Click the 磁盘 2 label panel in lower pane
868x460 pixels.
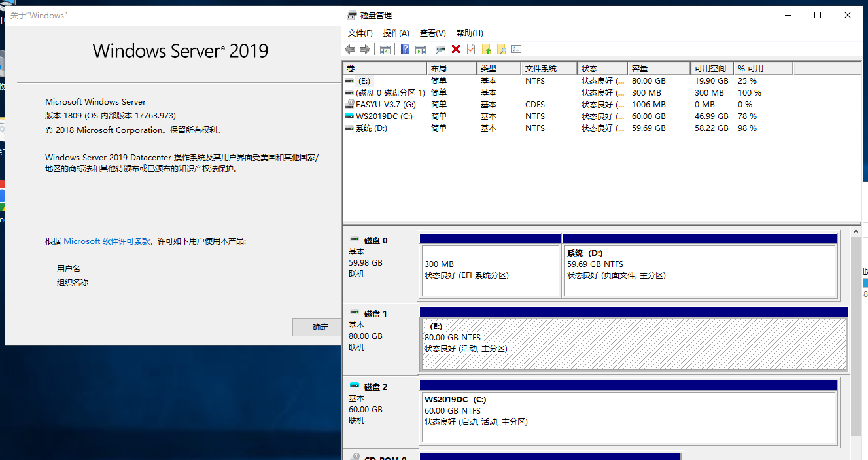[x=380, y=411]
